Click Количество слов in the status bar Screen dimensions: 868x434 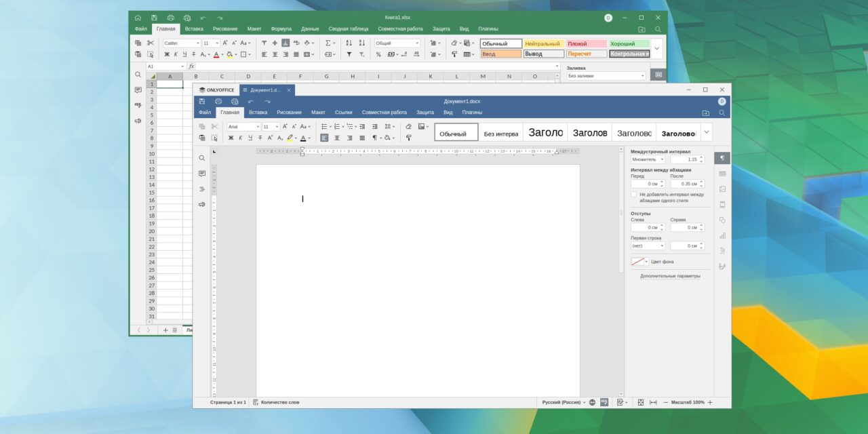(279, 401)
